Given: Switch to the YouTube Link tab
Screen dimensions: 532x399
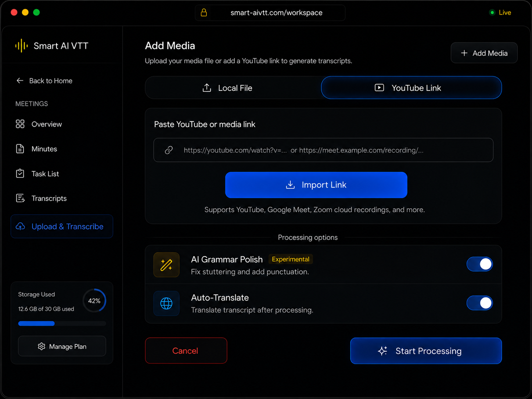Looking at the screenshot, I should pos(411,88).
